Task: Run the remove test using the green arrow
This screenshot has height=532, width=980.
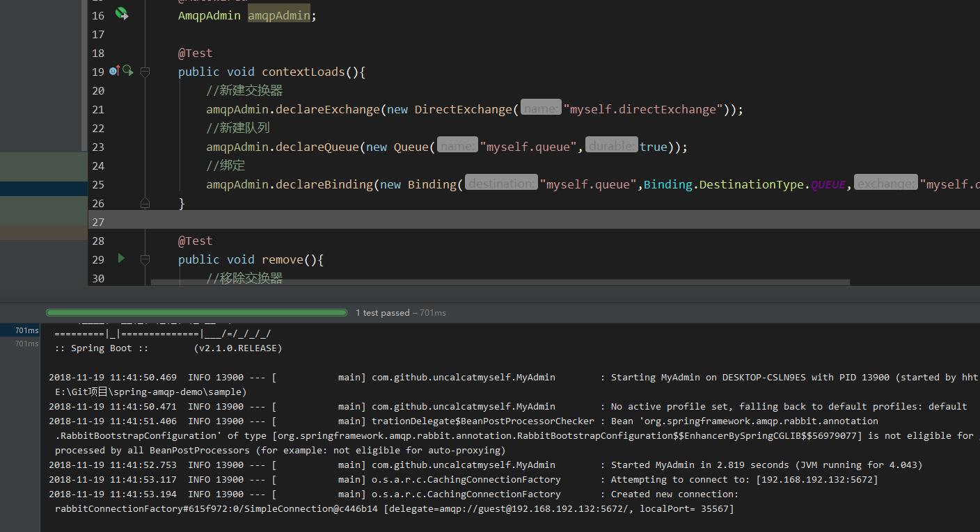Action: click(x=121, y=259)
